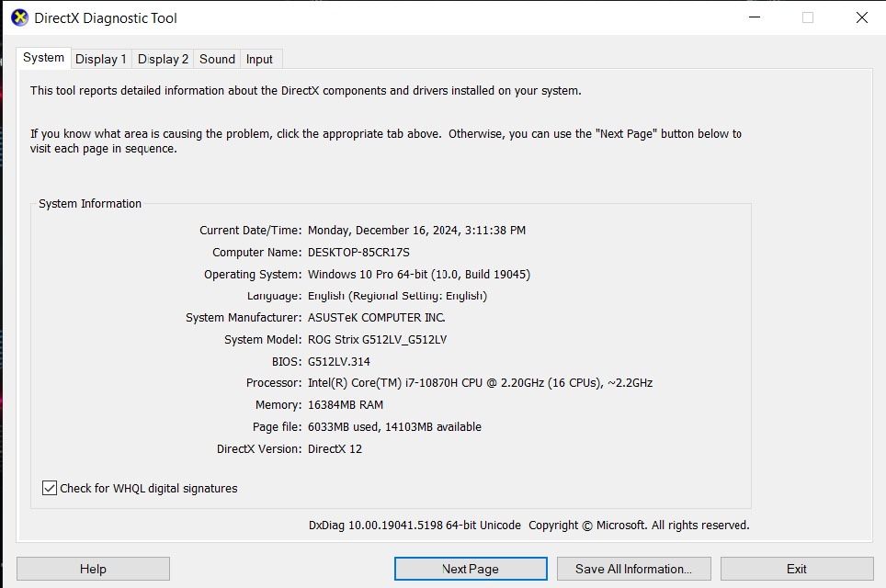Viewport: 886px width, 588px height.
Task: Click the 'Memory:' label
Action: tap(278, 405)
